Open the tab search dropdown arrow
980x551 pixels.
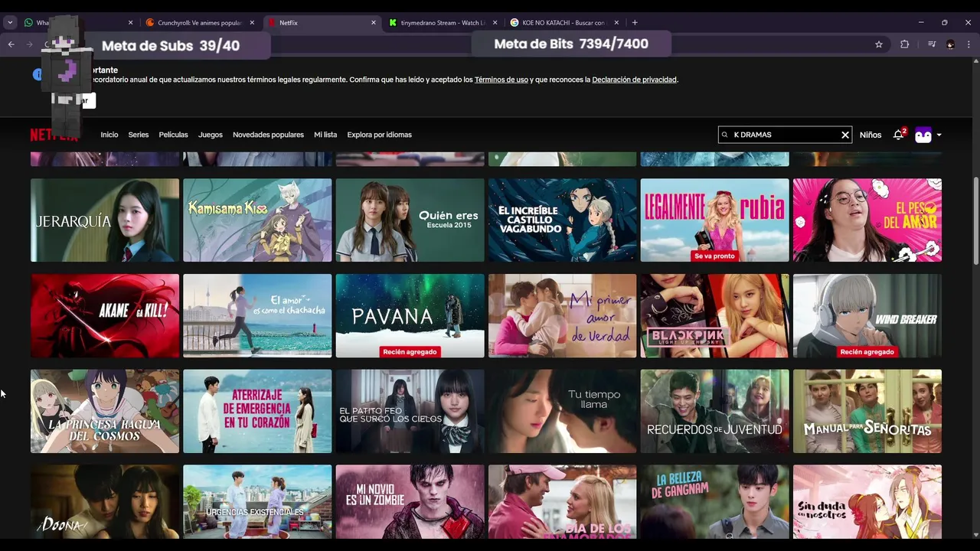coord(10,23)
